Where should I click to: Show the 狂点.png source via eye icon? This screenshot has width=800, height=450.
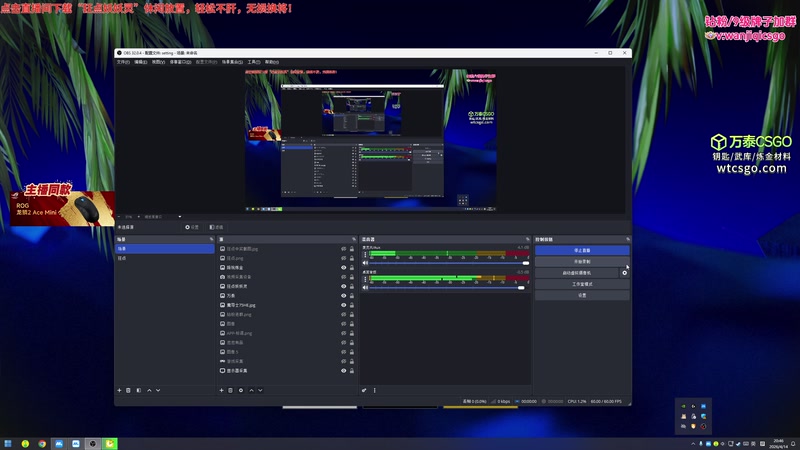[343, 258]
